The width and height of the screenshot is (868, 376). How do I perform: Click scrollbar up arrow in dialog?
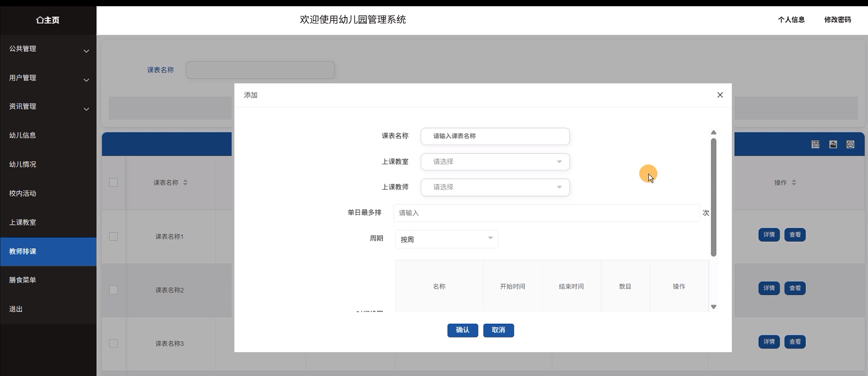(713, 132)
